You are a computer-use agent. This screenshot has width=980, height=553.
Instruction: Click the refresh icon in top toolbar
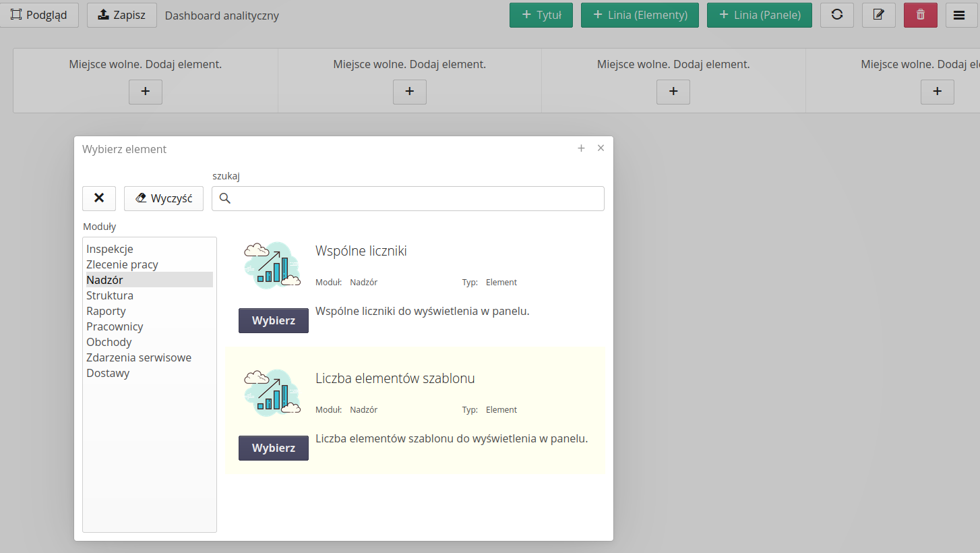[x=836, y=15]
